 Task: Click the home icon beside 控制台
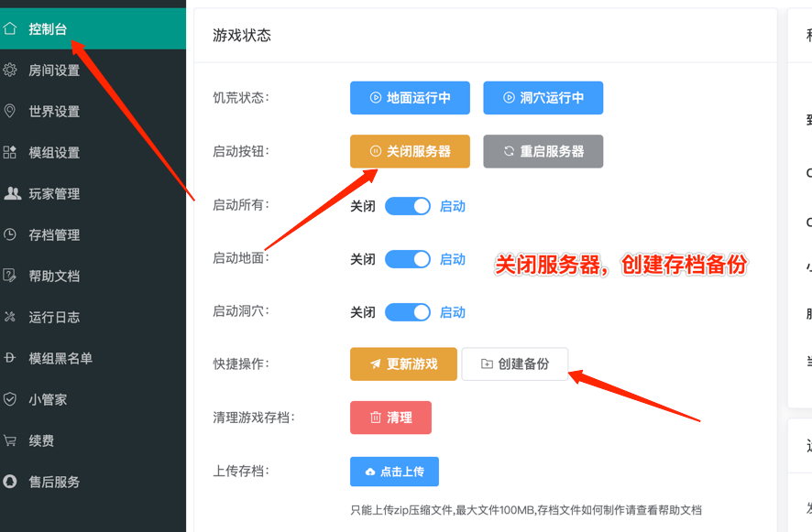tap(10, 28)
